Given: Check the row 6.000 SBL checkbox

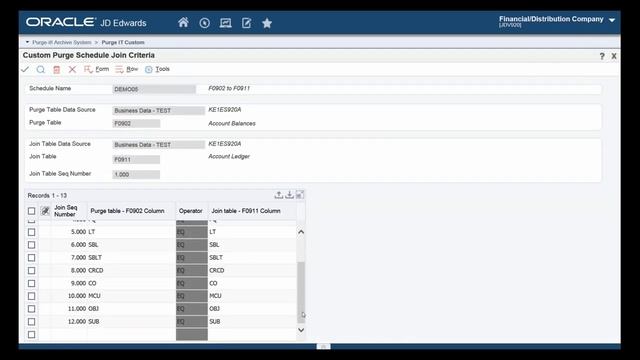Looking at the screenshot, I should [x=31, y=245].
